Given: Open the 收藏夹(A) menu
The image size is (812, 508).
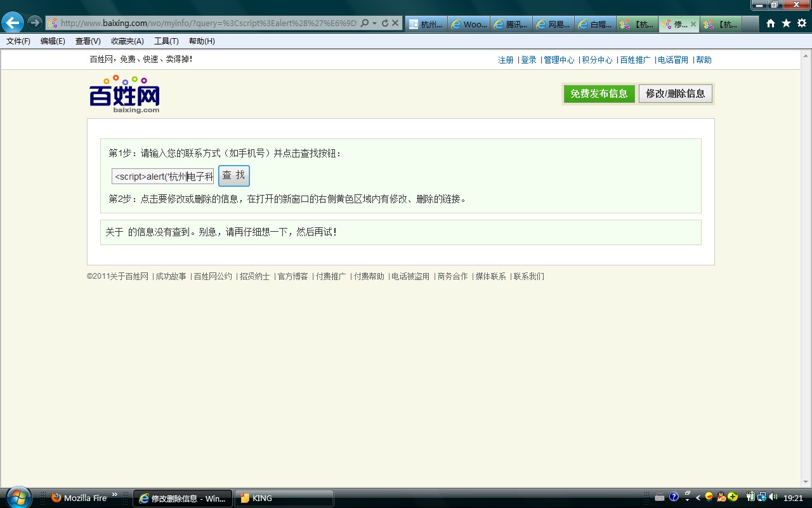Looking at the screenshot, I should (x=127, y=41).
